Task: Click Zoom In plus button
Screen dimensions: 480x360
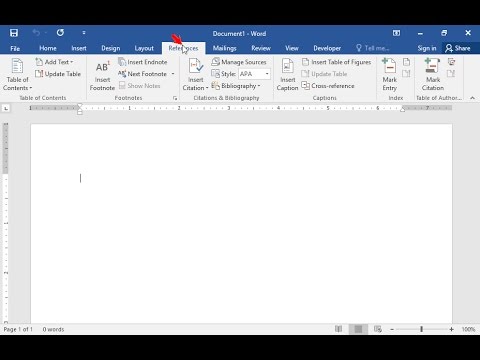Action: (x=451, y=329)
